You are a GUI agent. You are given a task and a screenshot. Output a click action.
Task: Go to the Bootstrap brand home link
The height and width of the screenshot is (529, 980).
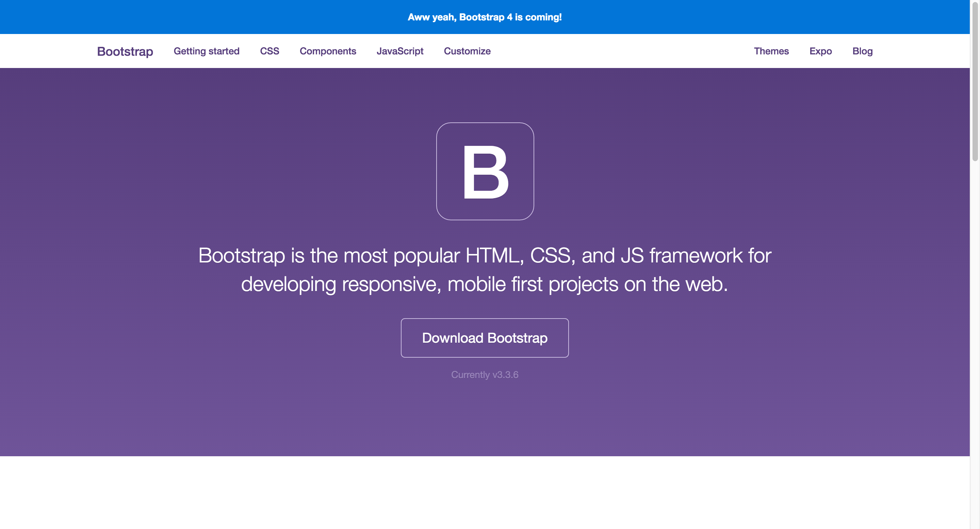click(125, 51)
